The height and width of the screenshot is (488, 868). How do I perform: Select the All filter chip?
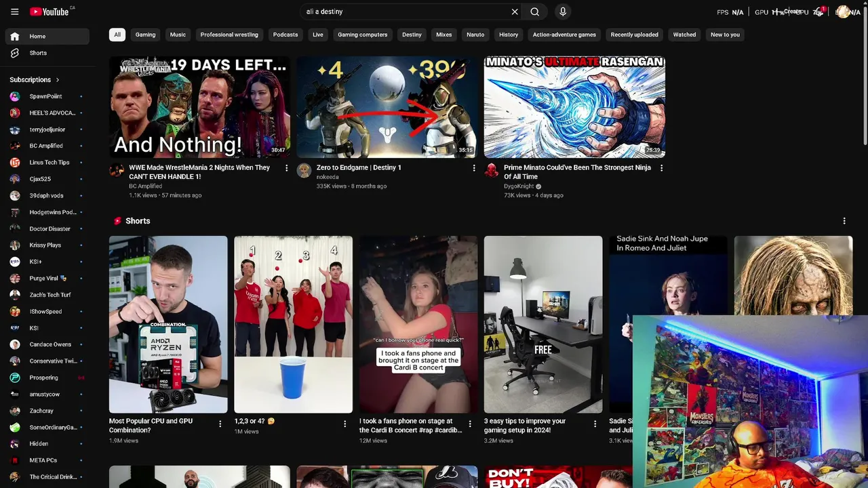tap(117, 35)
